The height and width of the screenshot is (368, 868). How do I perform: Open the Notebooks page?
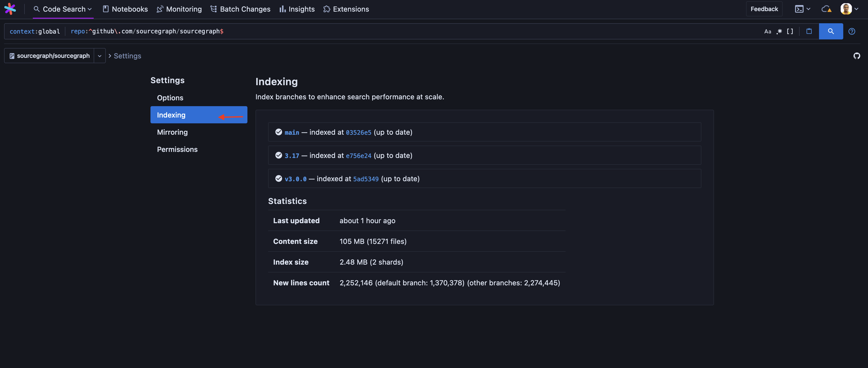125,9
